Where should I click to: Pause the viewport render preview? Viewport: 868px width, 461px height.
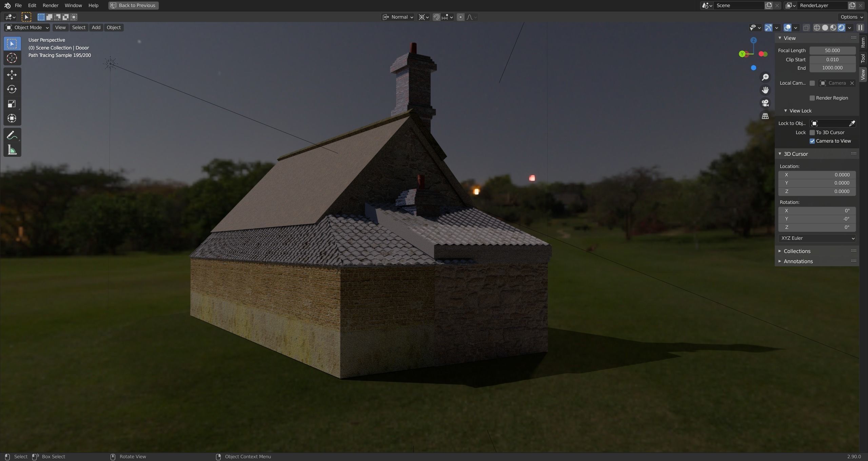[860, 28]
